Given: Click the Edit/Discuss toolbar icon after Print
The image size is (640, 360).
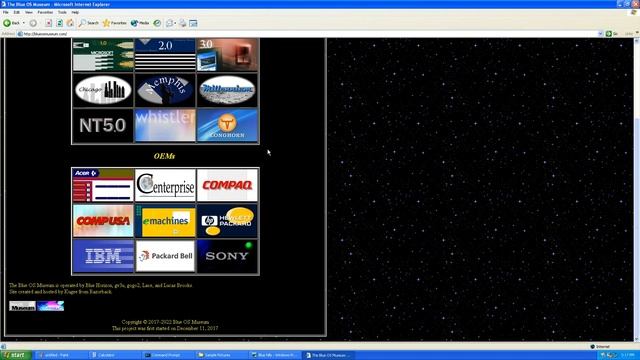Looking at the screenshot, I should coord(193,23).
